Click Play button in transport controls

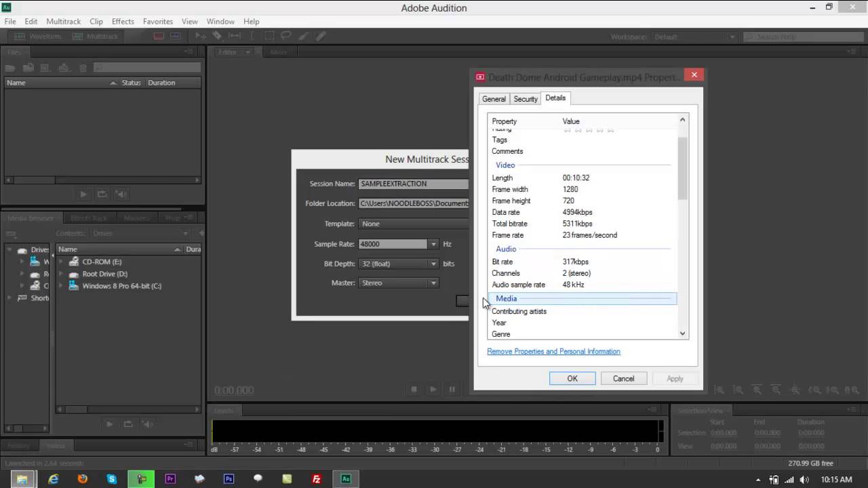tap(433, 390)
